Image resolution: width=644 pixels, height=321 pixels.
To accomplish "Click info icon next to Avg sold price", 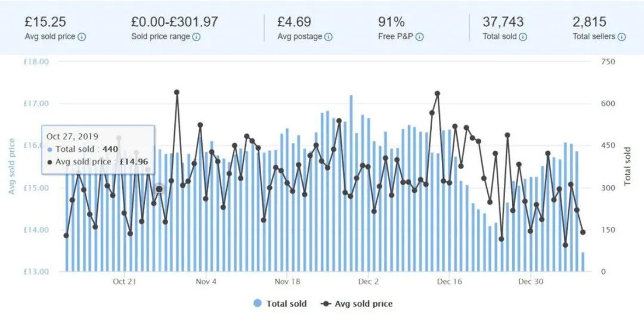I will (x=82, y=37).
